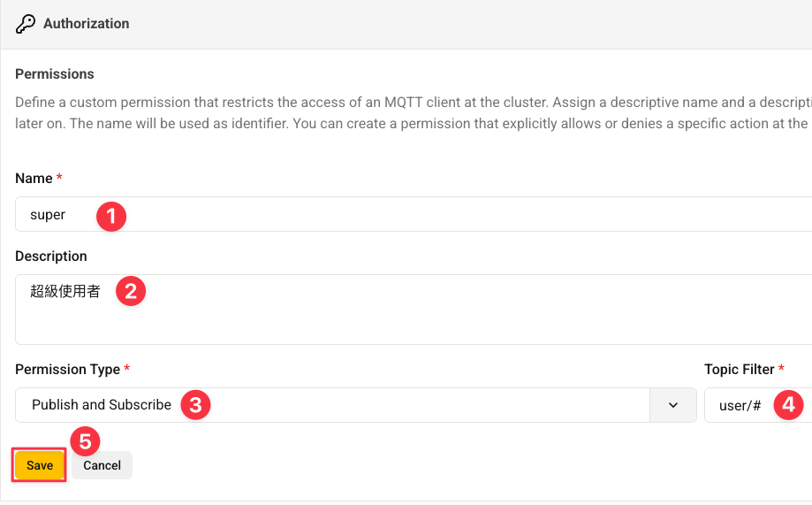Click the red step 4 marker
This screenshot has height=505, width=812.
788,406
